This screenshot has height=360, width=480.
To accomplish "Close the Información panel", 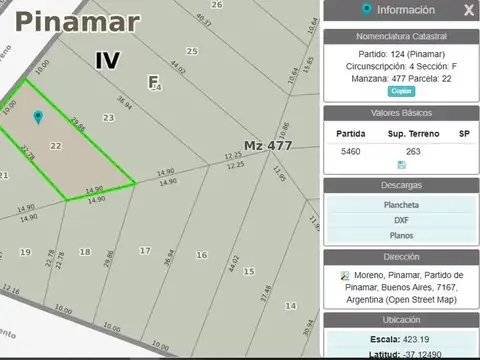I will point(469,10).
